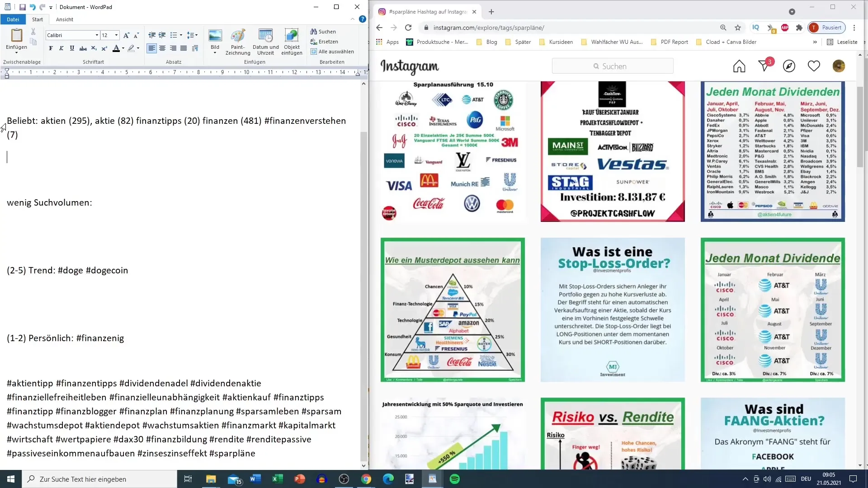Open Instagram activity heart icon

814,66
